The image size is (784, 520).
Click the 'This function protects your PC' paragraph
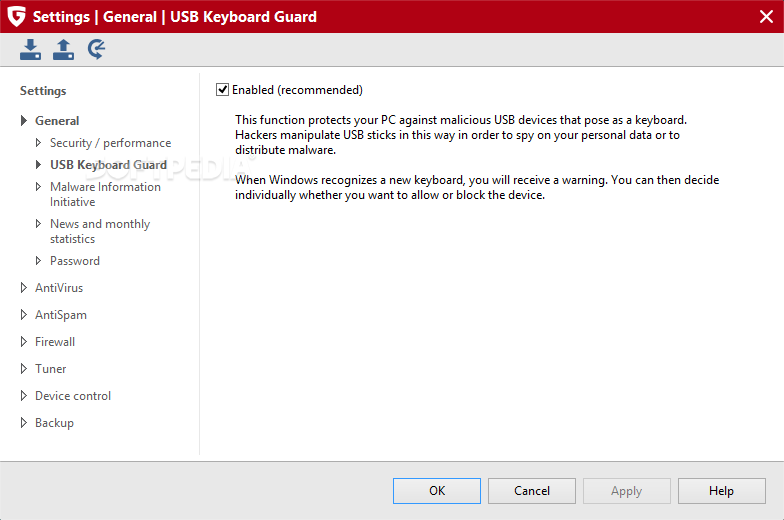click(461, 135)
